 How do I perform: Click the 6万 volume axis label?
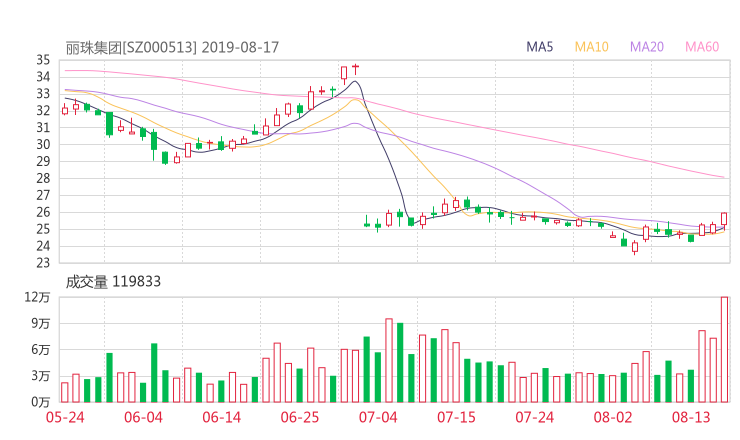pyautogui.click(x=42, y=349)
